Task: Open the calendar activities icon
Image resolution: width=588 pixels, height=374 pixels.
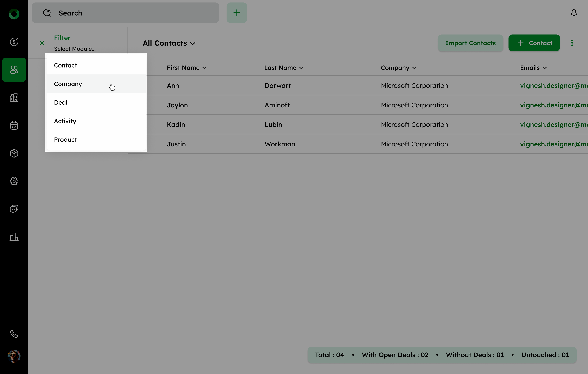Action: (x=14, y=126)
